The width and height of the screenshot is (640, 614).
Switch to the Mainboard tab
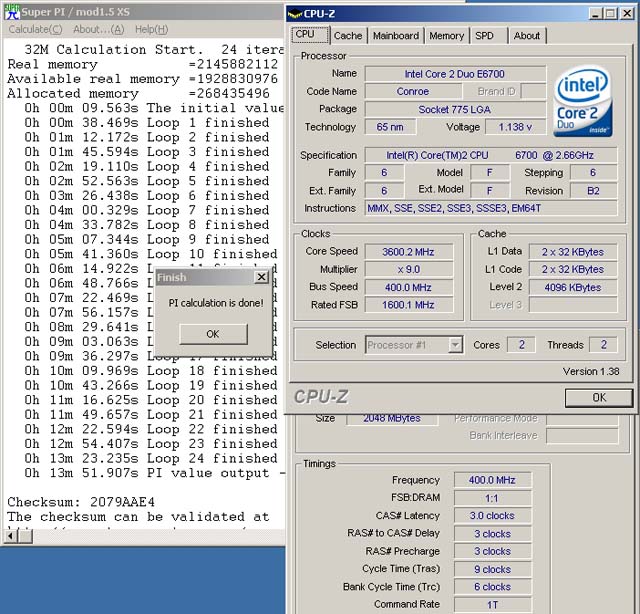tap(396, 36)
